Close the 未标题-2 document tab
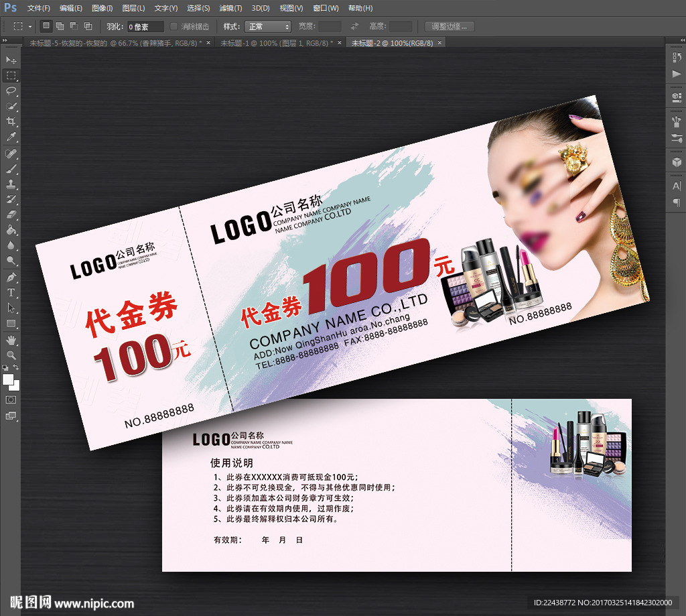Image resolution: width=686 pixels, height=616 pixels. click(x=439, y=42)
